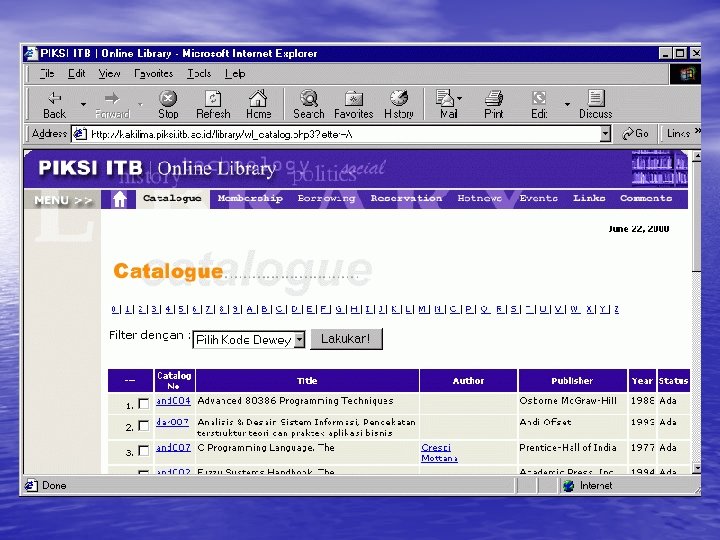Screen dimensions: 720x540
Task: Open Forward button history dropdown arrow
Action: tap(141, 104)
